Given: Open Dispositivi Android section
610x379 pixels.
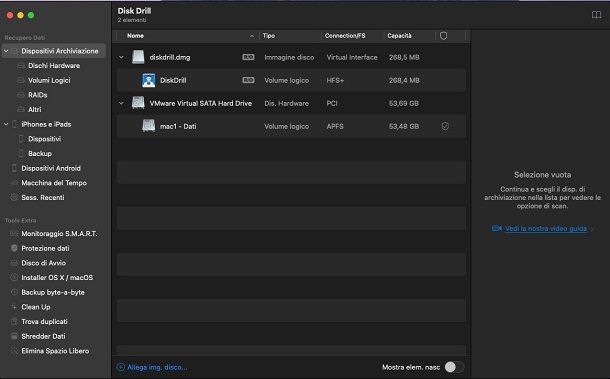Looking at the screenshot, I should 51,168.
